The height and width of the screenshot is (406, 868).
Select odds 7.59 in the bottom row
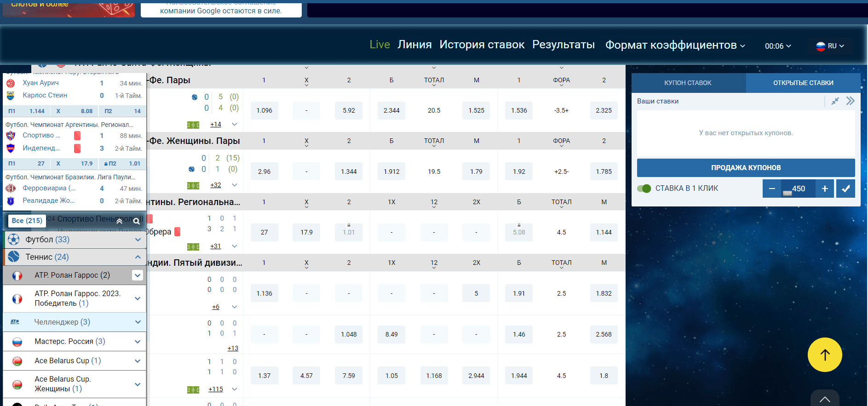pyautogui.click(x=349, y=376)
